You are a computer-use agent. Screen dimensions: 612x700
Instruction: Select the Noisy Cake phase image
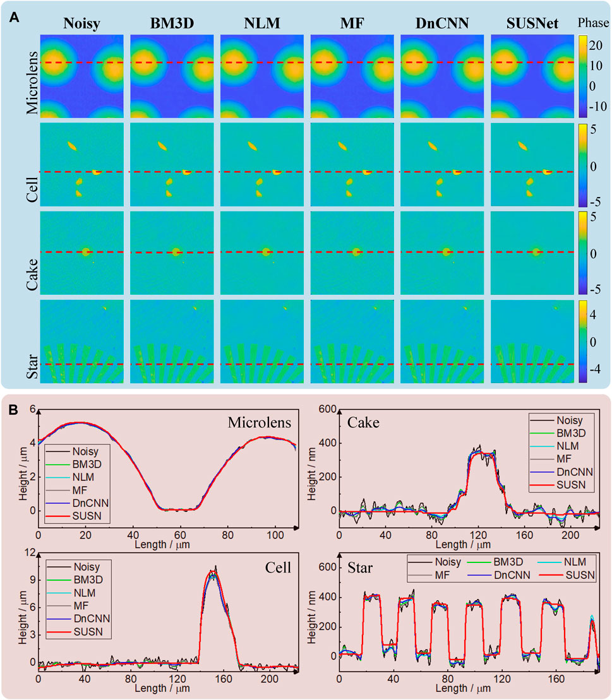[x=81, y=253]
